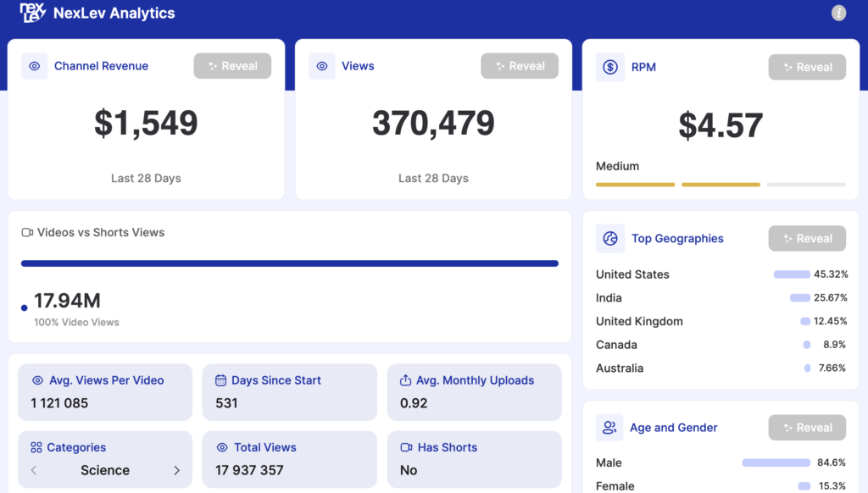This screenshot has width=868, height=493.
Task: Click the $1,549 revenue value
Action: [x=146, y=123]
